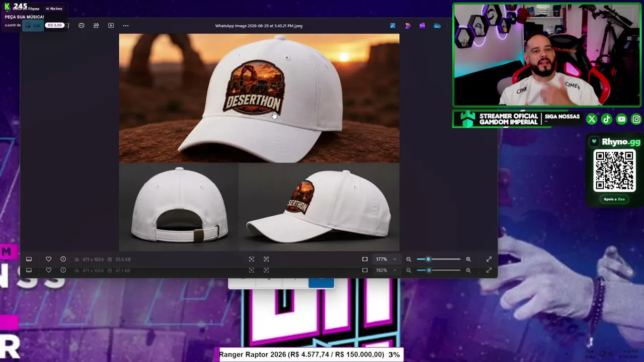This screenshot has width=644, height=362.
Task: Click the zoom slider in the 177% bar
Action: click(x=439, y=259)
